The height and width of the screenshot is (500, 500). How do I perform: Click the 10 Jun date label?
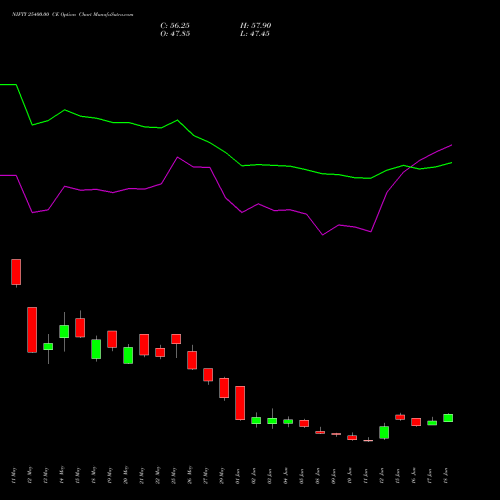click(350, 476)
